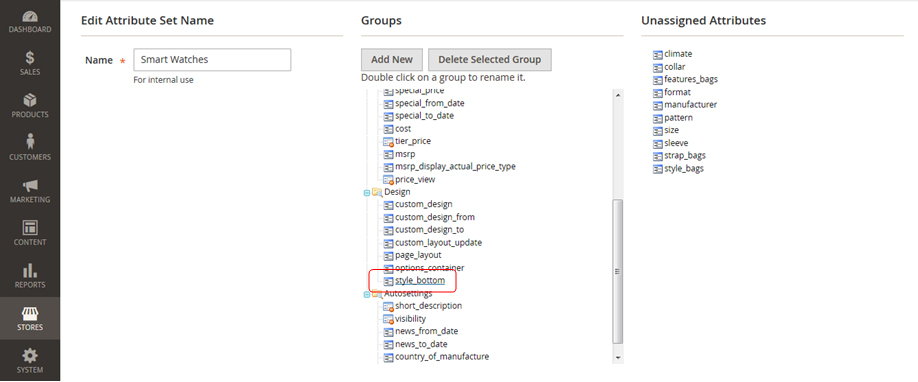Select the custom_layout_update attribute
918x382 pixels.
click(x=439, y=242)
